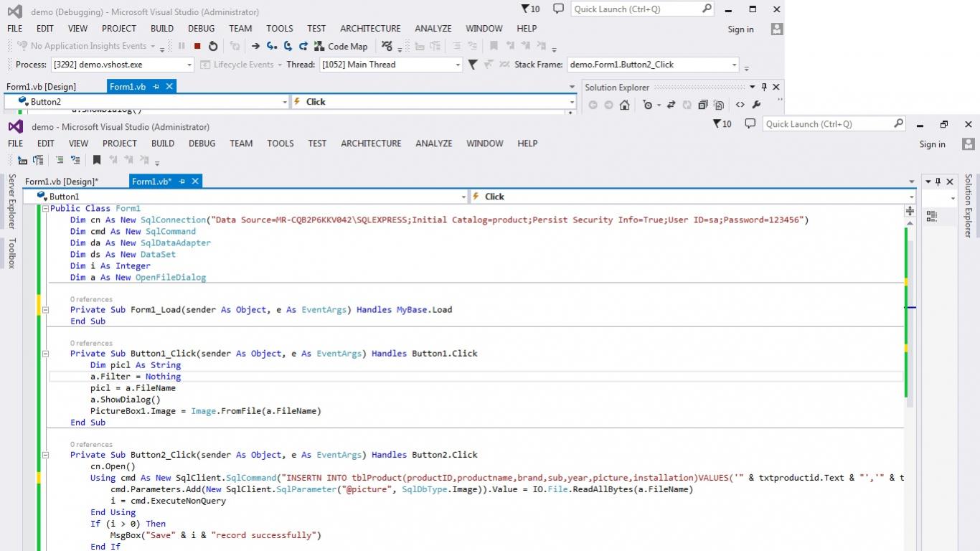The image size is (980, 551).
Task: Click Show Next Statement arrow icon
Action: [255, 46]
